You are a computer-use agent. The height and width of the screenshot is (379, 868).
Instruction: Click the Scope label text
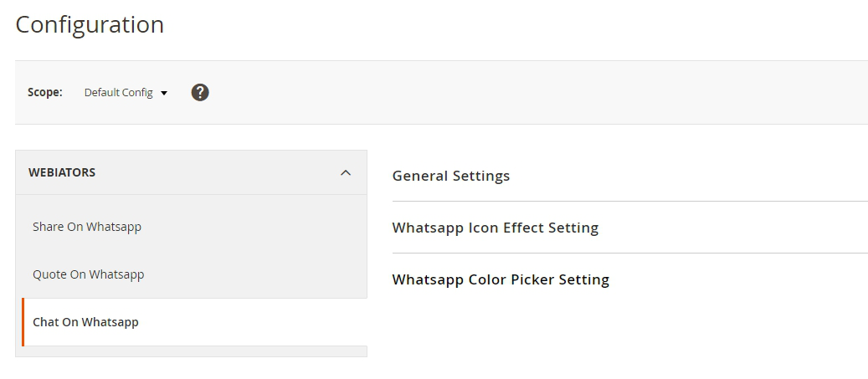[x=45, y=93]
